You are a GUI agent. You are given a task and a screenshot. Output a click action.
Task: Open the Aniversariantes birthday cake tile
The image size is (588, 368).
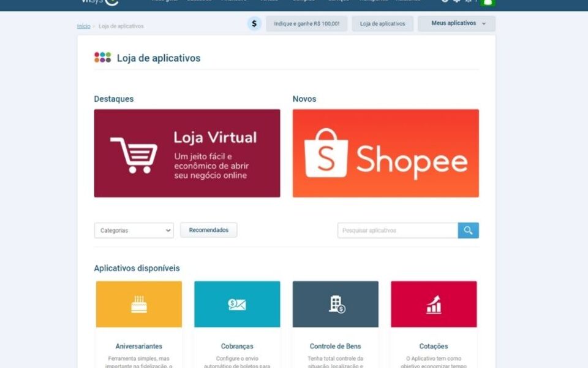coord(139,304)
